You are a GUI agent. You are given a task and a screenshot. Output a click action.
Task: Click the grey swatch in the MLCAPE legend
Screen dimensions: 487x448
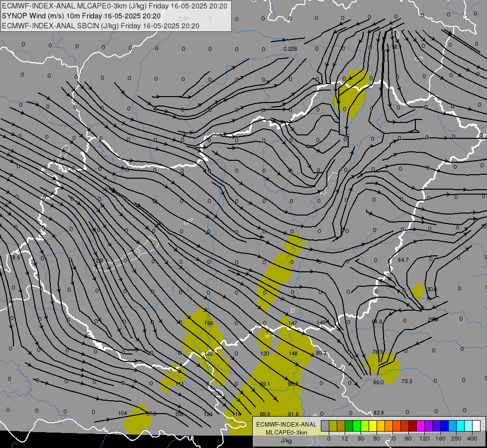coord(325,426)
